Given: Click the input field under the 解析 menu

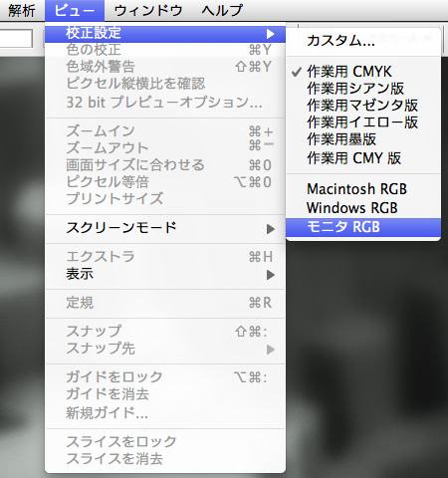Looking at the screenshot, I should click(x=16, y=39).
